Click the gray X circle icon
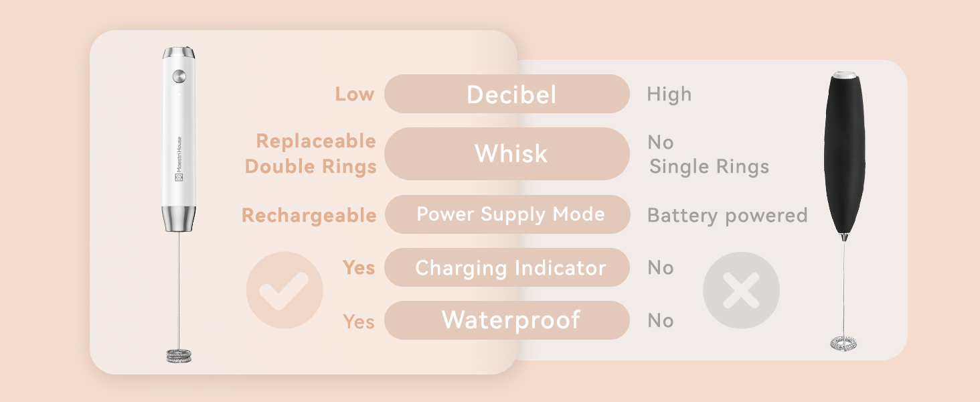980x402 pixels. (741, 290)
